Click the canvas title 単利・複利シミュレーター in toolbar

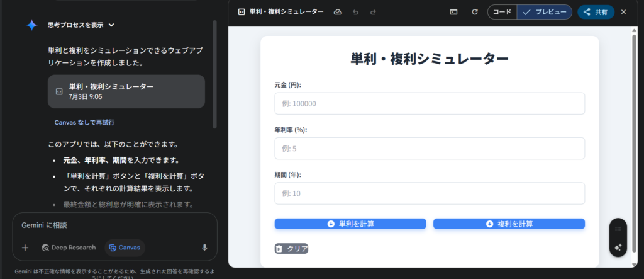(x=287, y=12)
